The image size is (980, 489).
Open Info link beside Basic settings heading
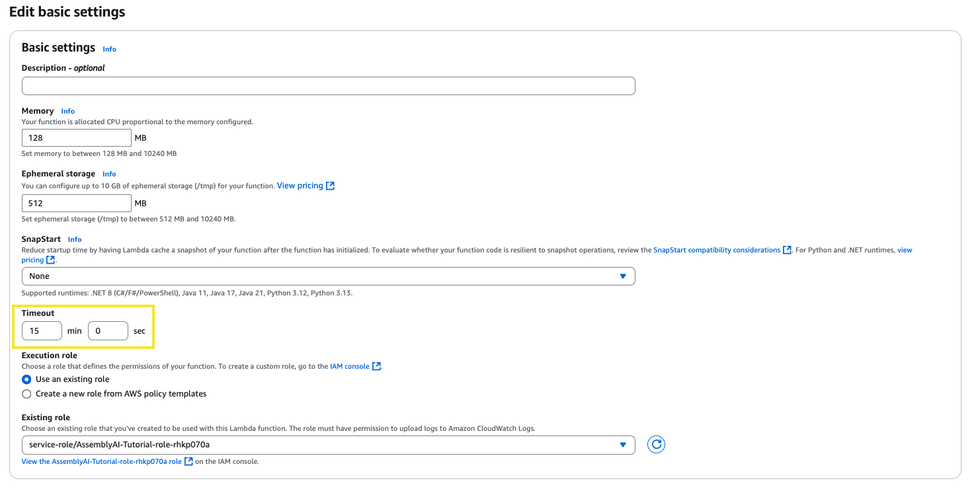coord(109,49)
